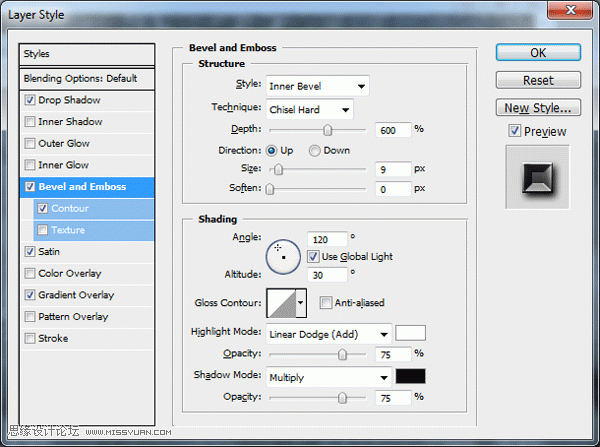Open the white Highlight color swatch
The image size is (600, 447).
410,333
